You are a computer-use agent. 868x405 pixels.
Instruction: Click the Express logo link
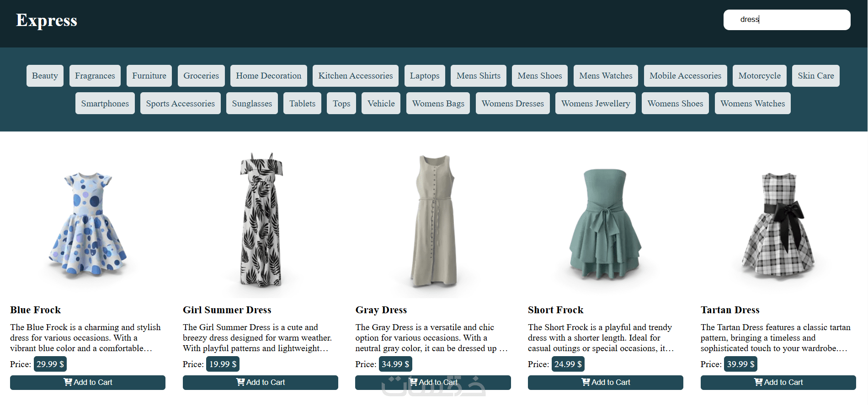click(47, 20)
